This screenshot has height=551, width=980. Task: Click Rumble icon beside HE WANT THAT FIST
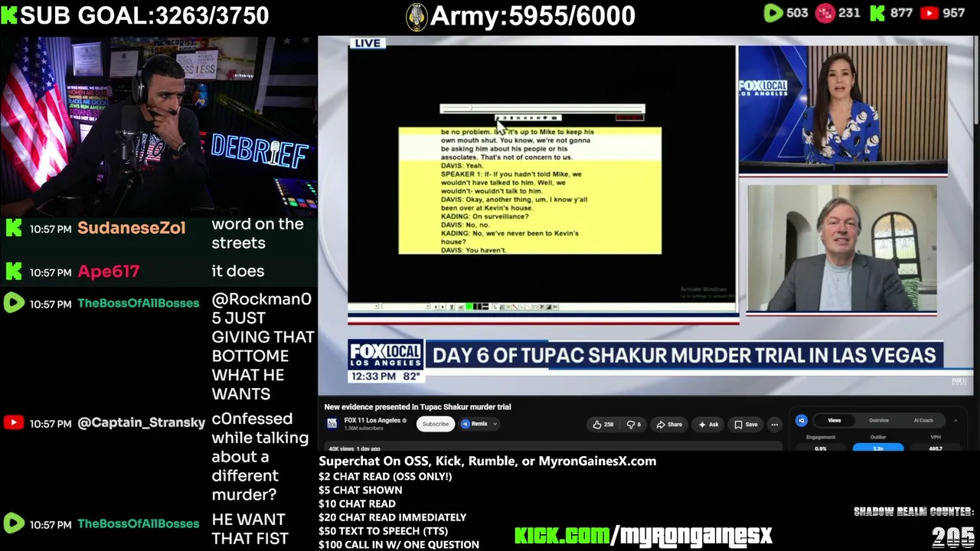pyautogui.click(x=13, y=523)
